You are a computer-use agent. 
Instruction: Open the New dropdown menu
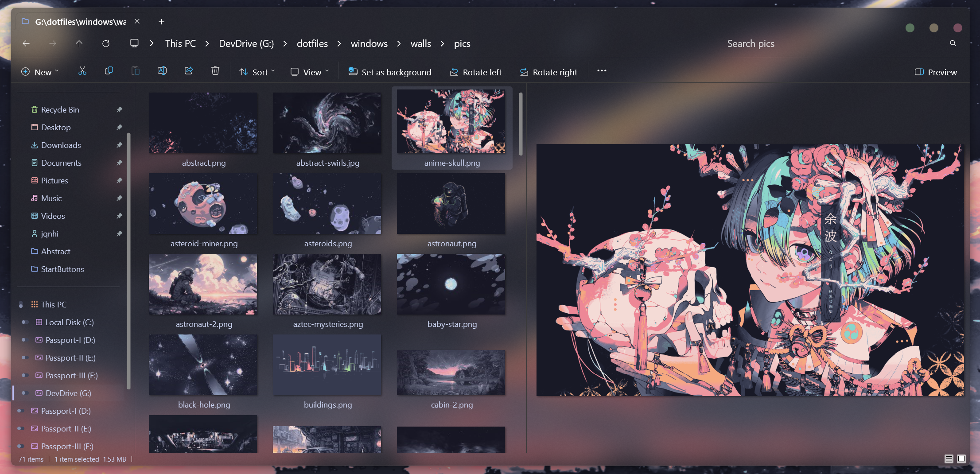pos(40,72)
